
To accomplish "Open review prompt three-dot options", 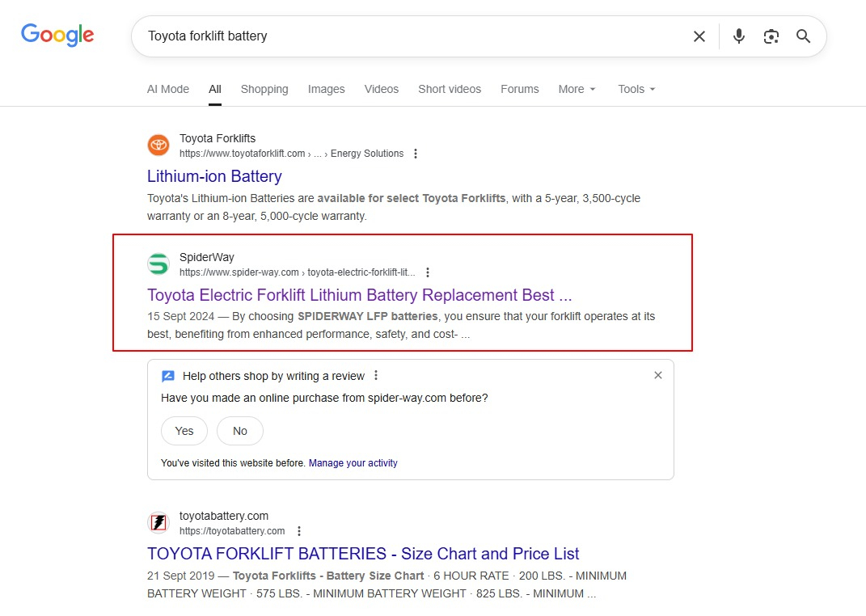I will tap(376, 376).
